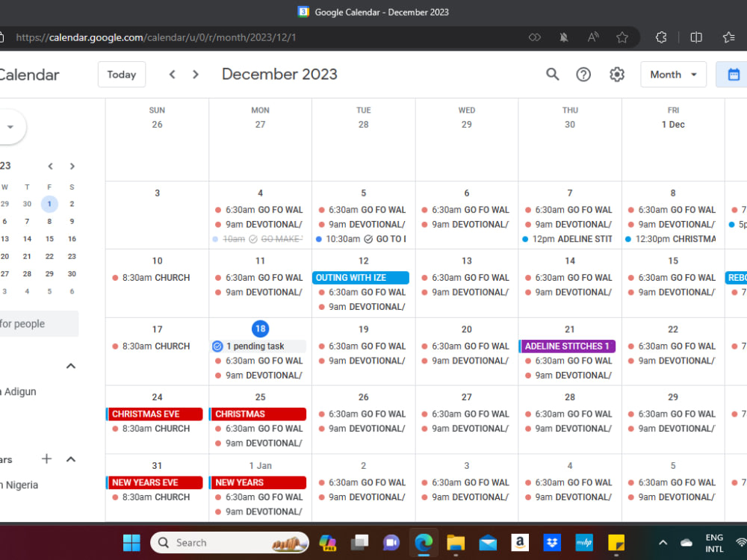Click the Today button

122,74
